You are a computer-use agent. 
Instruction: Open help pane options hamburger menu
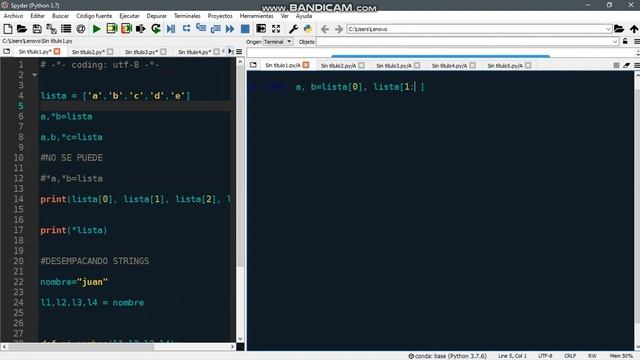click(637, 42)
